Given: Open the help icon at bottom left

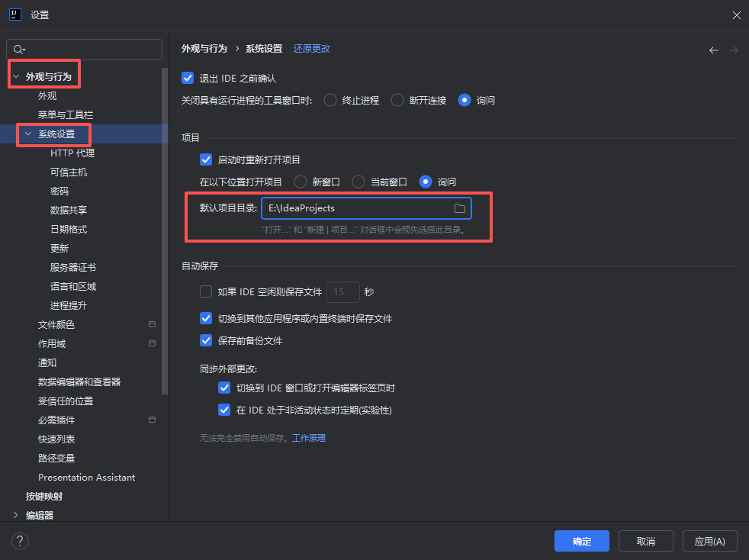Looking at the screenshot, I should click(x=20, y=541).
